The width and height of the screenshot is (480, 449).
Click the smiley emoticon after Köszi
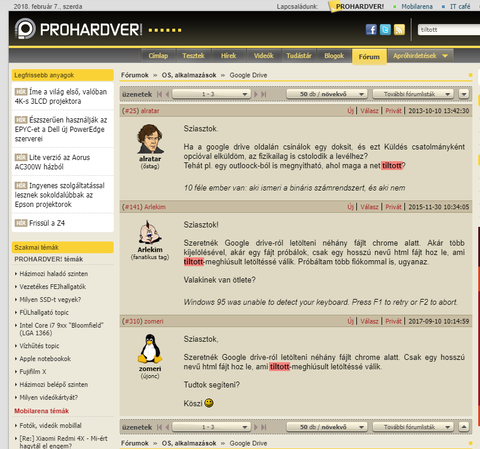pos(209,403)
